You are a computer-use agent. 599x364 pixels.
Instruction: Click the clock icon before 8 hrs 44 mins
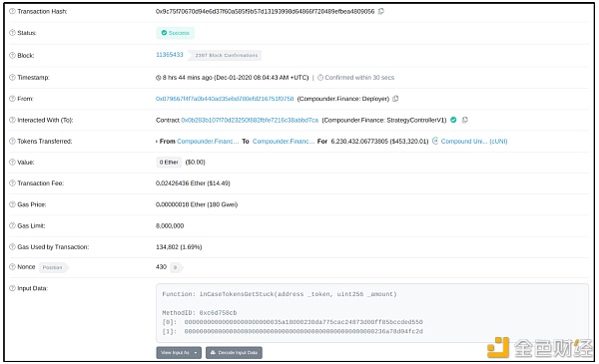158,78
